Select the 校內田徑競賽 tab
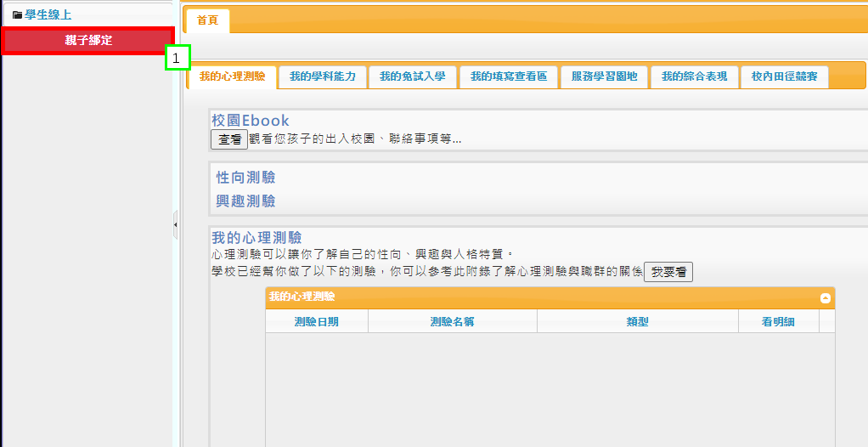The height and width of the screenshot is (447, 868). point(784,76)
